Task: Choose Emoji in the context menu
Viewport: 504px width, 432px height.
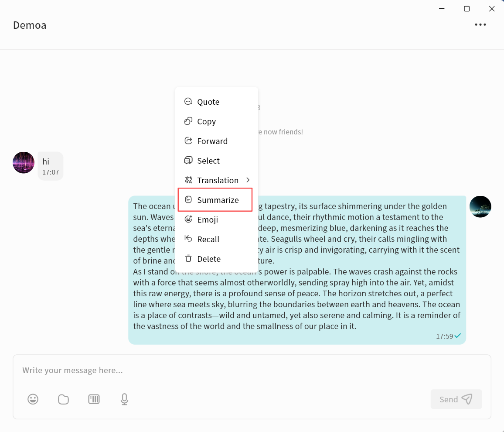Action: coord(208,219)
